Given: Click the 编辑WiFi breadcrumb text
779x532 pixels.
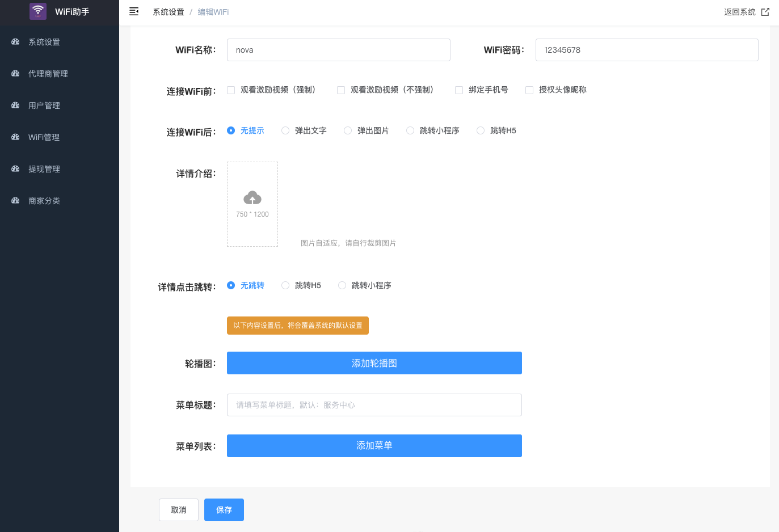Looking at the screenshot, I should coord(213,12).
